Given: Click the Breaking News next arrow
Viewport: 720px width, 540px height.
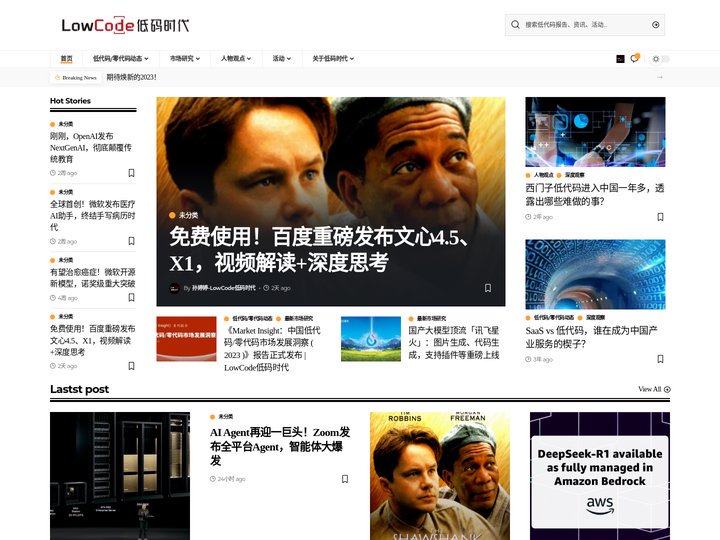Looking at the screenshot, I should coord(660,77).
